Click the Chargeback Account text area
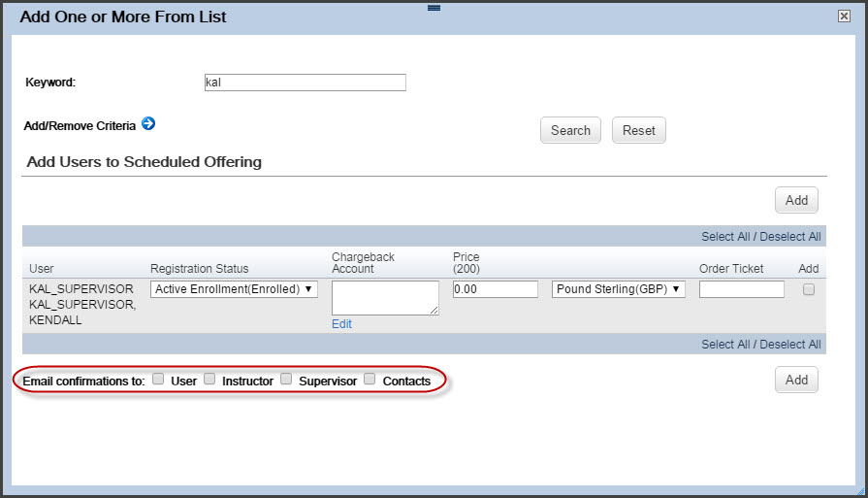868x498 pixels. (385, 298)
